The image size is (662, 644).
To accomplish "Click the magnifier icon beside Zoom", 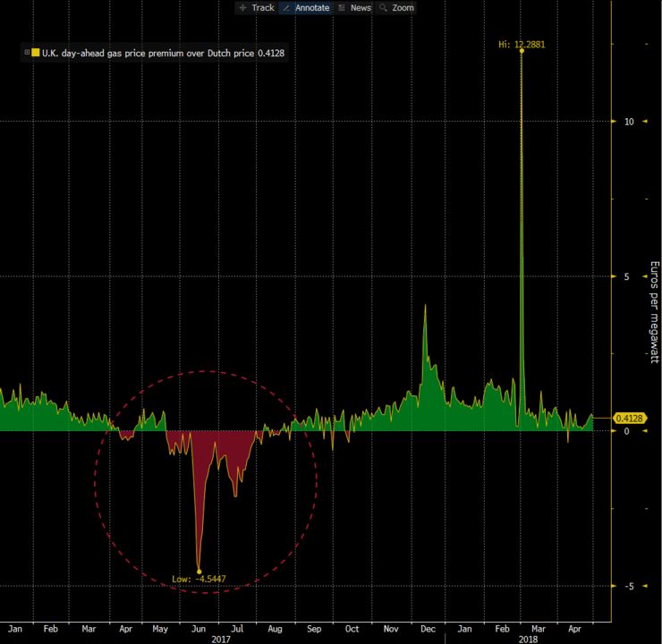I will click(x=383, y=7).
